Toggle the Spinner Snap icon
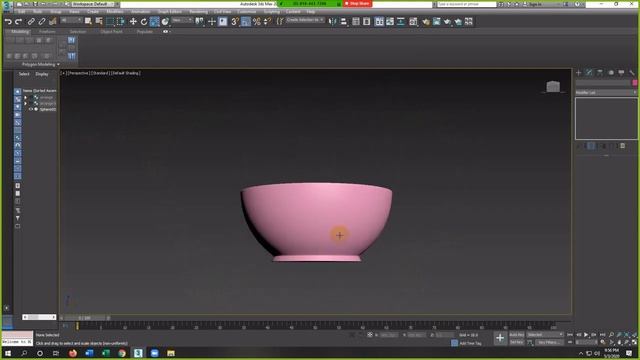Screen dimensions: 640x360 [x=267, y=22]
